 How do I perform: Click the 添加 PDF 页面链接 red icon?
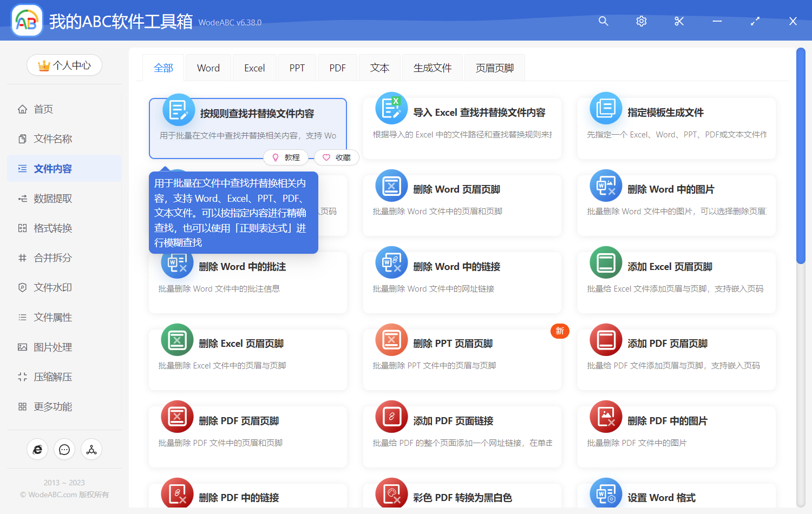[391, 417]
